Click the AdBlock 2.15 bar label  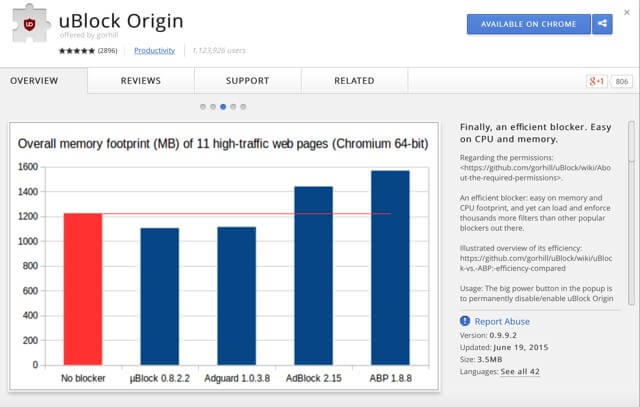coord(313,378)
